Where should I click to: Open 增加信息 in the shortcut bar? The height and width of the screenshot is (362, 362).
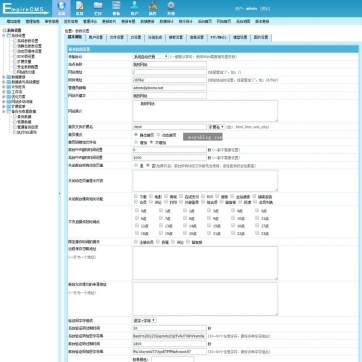tap(14, 21)
